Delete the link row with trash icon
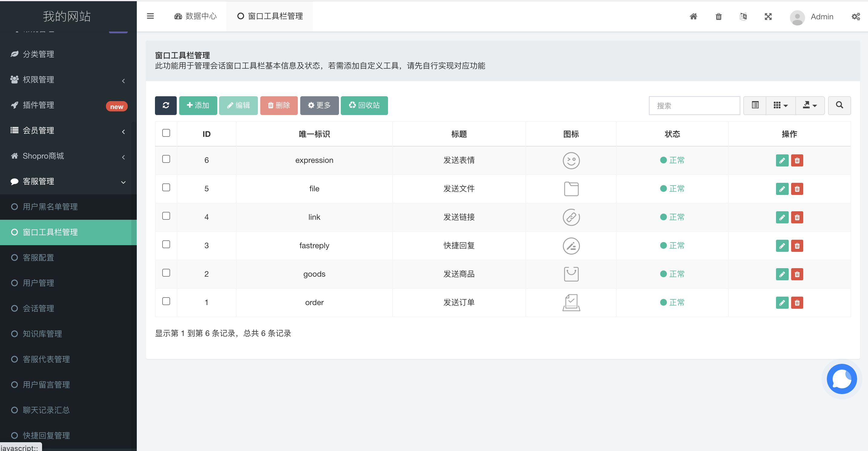 (797, 217)
